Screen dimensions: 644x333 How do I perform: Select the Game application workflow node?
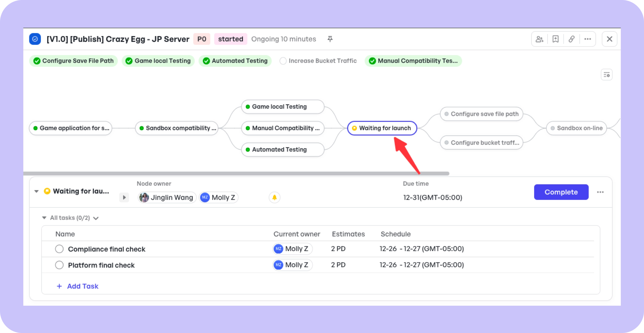(71, 128)
